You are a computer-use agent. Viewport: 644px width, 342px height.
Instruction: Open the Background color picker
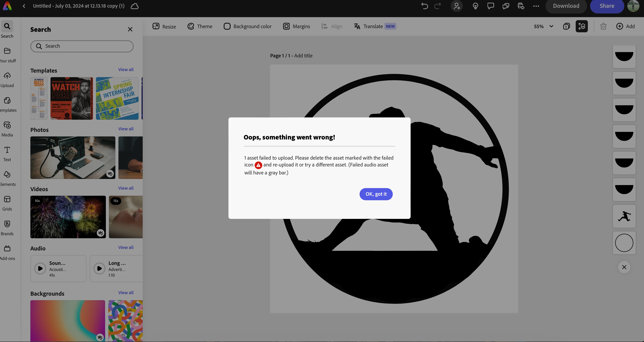[247, 26]
